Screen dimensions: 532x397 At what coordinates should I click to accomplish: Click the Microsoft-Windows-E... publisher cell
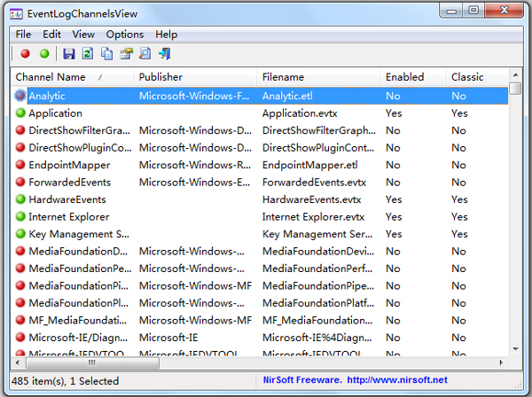pos(195,183)
